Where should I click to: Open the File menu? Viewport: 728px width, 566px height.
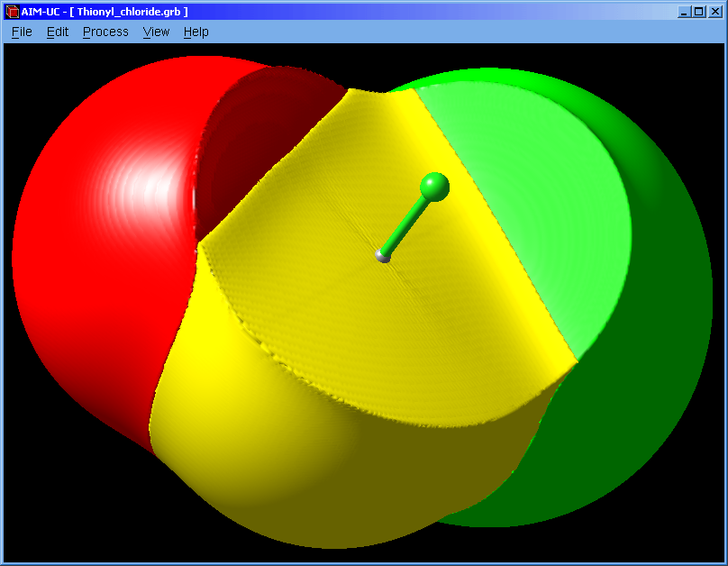pyautogui.click(x=22, y=32)
